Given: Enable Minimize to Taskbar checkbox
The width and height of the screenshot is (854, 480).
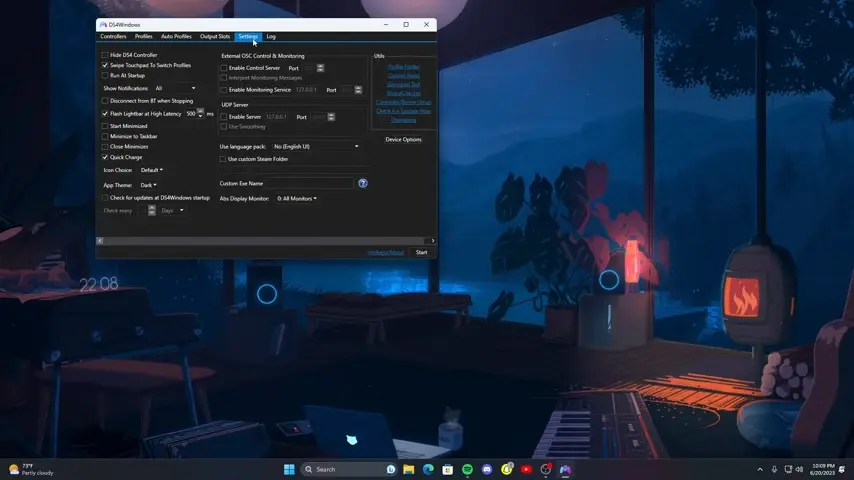Looking at the screenshot, I should click(105, 136).
